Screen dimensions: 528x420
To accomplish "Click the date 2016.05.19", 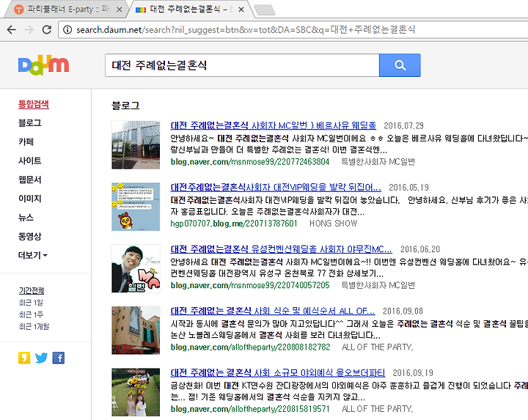I will point(408,188).
